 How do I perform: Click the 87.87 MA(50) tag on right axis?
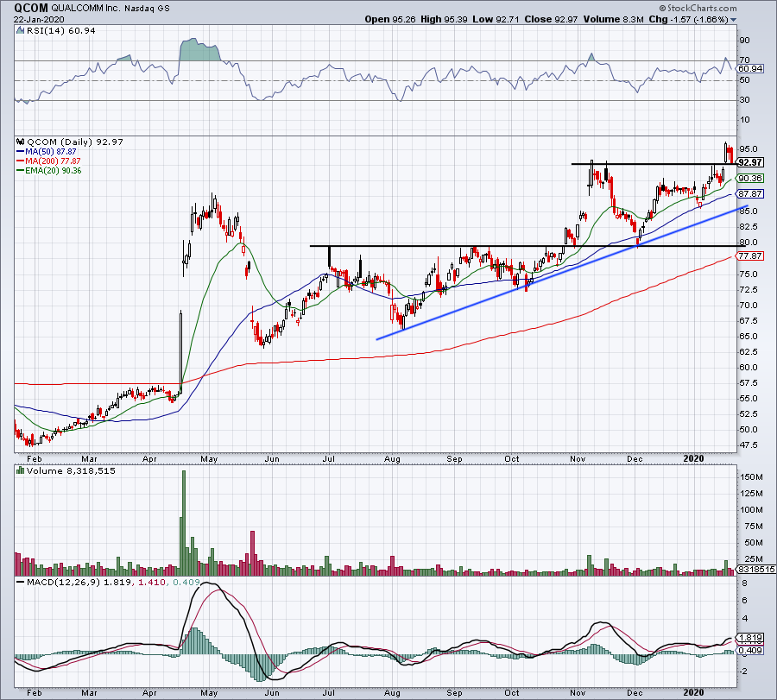click(x=750, y=193)
